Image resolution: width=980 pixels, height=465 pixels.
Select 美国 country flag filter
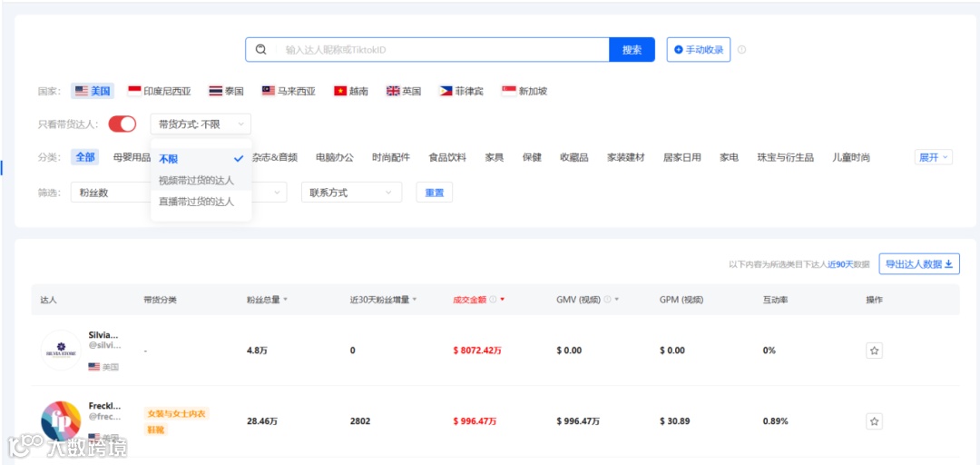pyautogui.click(x=93, y=91)
